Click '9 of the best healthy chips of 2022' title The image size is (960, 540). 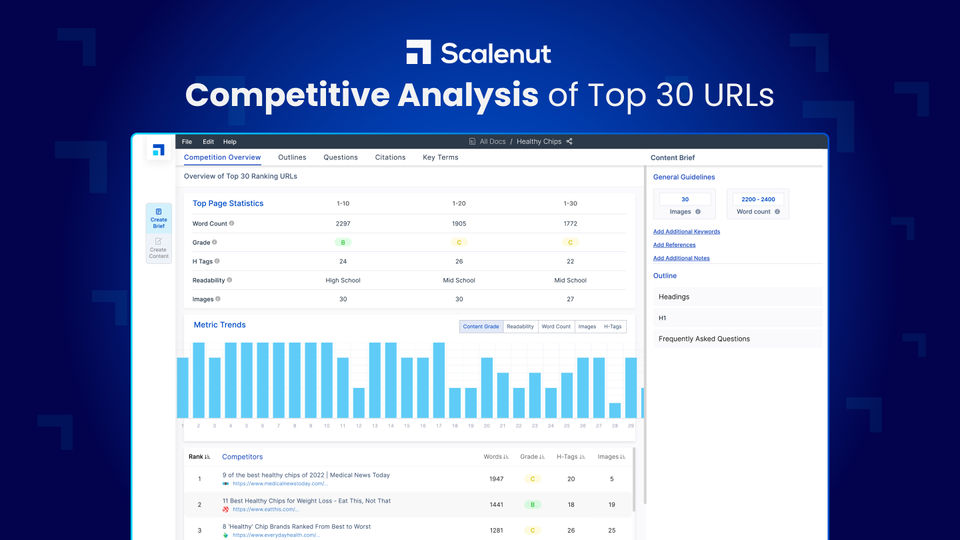(x=306, y=475)
